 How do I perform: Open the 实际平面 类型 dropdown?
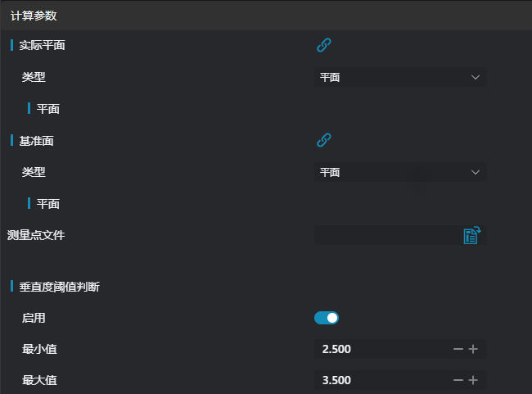[x=399, y=77]
